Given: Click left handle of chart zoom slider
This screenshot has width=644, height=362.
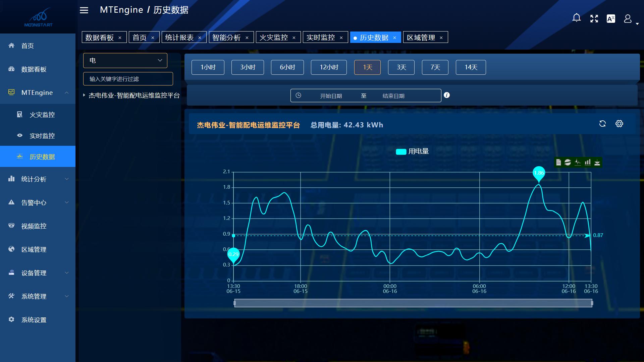Looking at the screenshot, I should 234,303.
